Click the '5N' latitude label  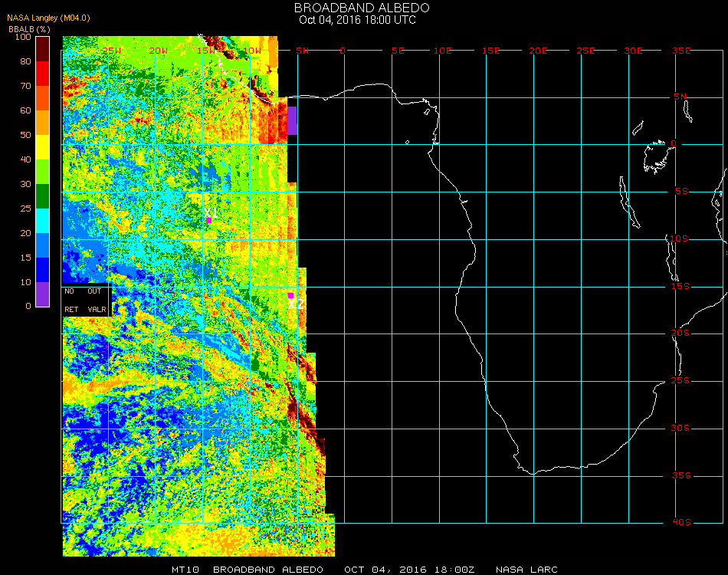680,97
